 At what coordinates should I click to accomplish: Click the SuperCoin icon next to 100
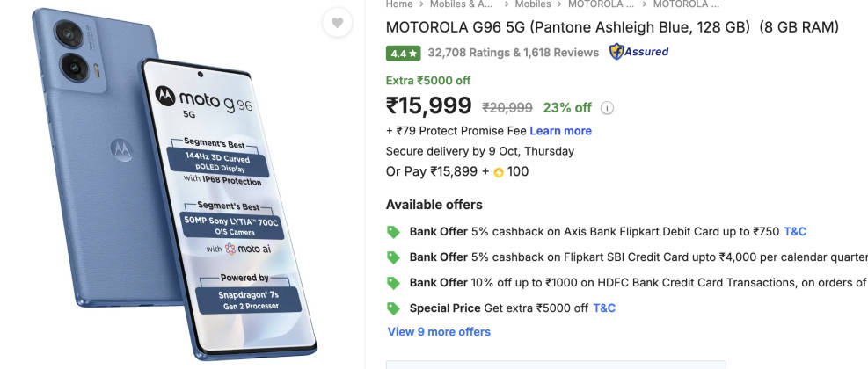pos(498,172)
